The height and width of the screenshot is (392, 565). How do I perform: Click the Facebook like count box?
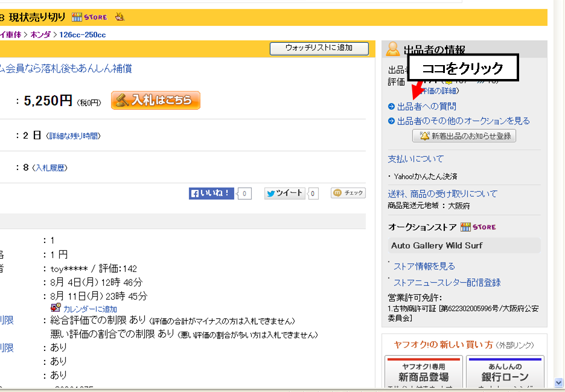[244, 194]
